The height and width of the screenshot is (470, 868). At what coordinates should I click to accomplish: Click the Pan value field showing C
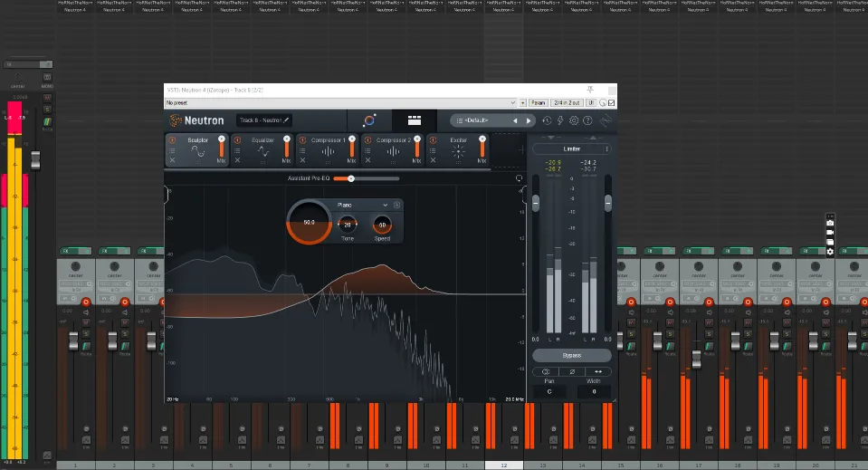[x=549, y=391]
